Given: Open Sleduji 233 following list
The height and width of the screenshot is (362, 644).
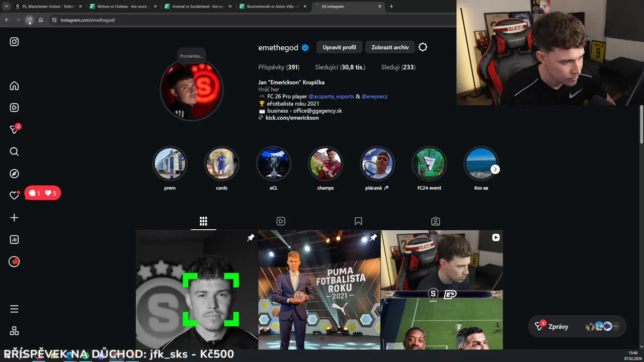Looking at the screenshot, I should (x=398, y=67).
